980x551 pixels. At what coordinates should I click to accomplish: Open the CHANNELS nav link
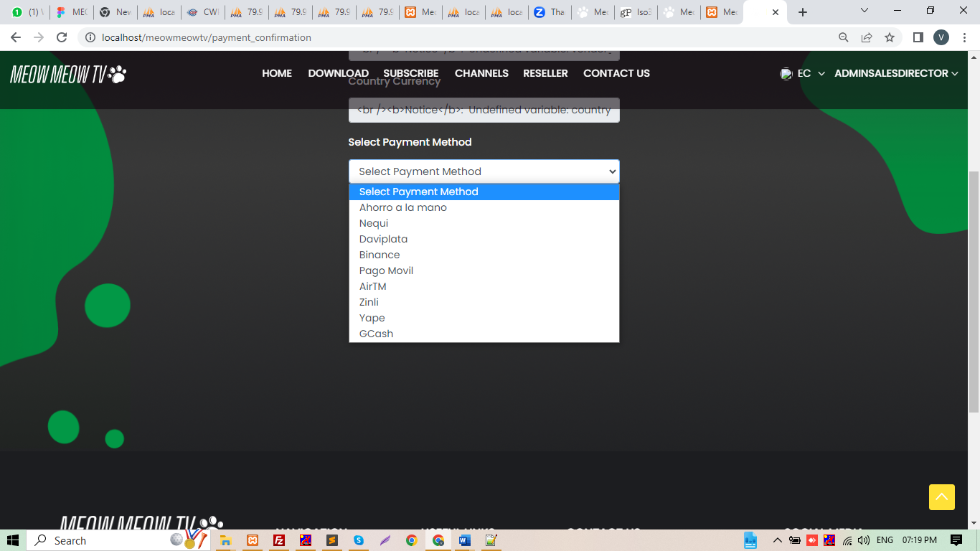pos(481,73)
